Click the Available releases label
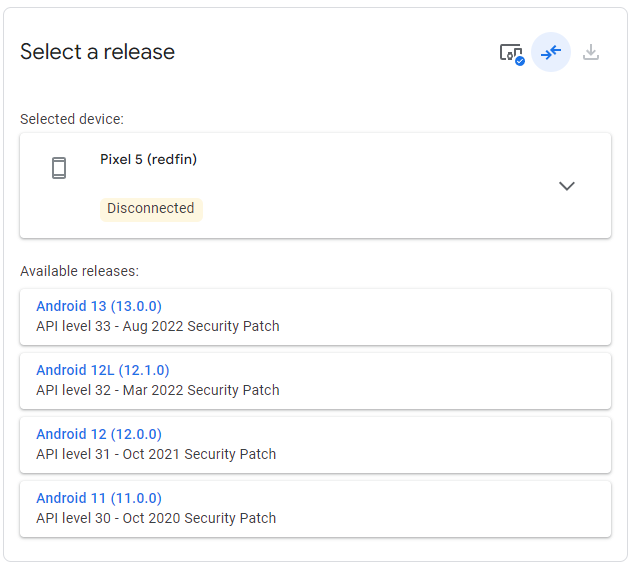This screenshot has height=566, width=633. (x=79, y=271)
